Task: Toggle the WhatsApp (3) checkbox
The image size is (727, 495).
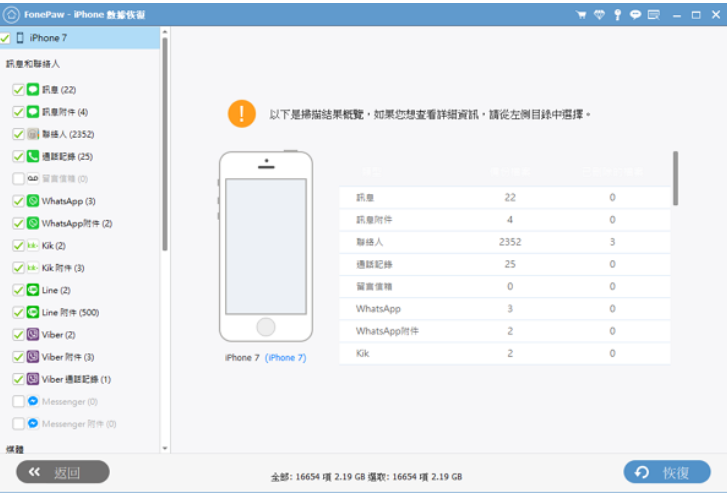Action: point(18,201)
